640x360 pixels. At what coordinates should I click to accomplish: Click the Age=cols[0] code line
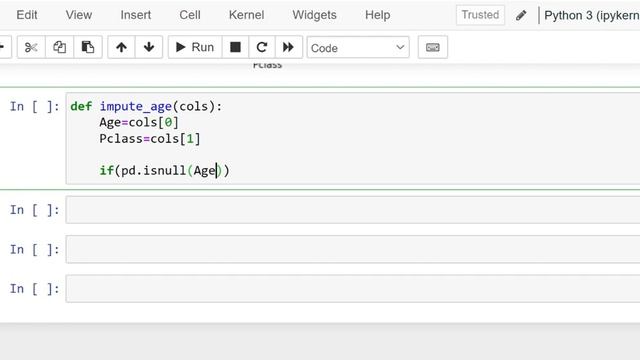(139, 122)
